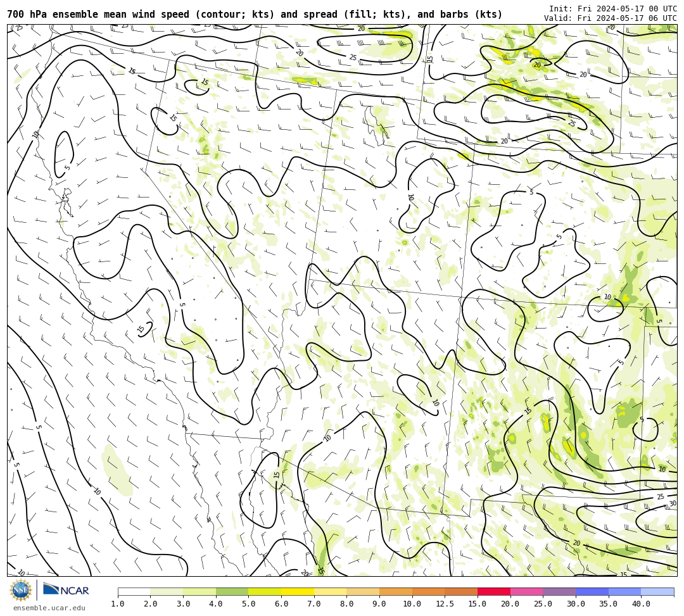Click the '8.0' colorbar tick label

tap(347, 604)
